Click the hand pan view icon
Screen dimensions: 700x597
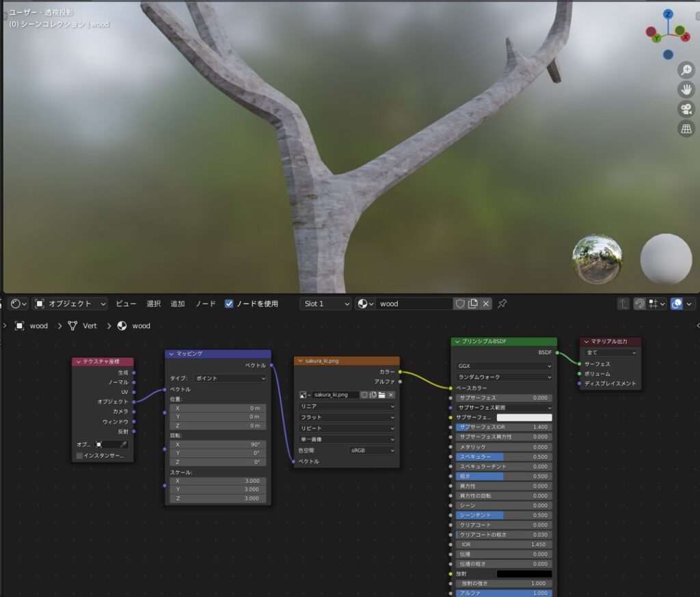click(x=686, y=89)
